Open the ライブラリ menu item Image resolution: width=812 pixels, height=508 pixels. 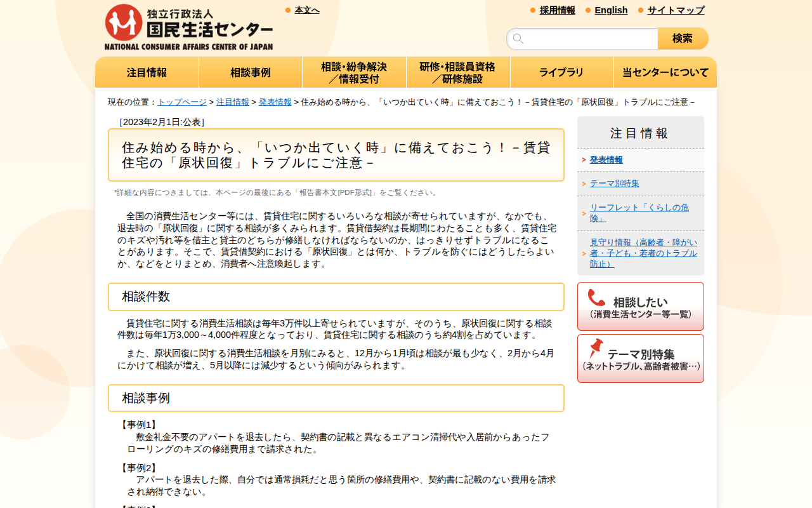point(561,72)
